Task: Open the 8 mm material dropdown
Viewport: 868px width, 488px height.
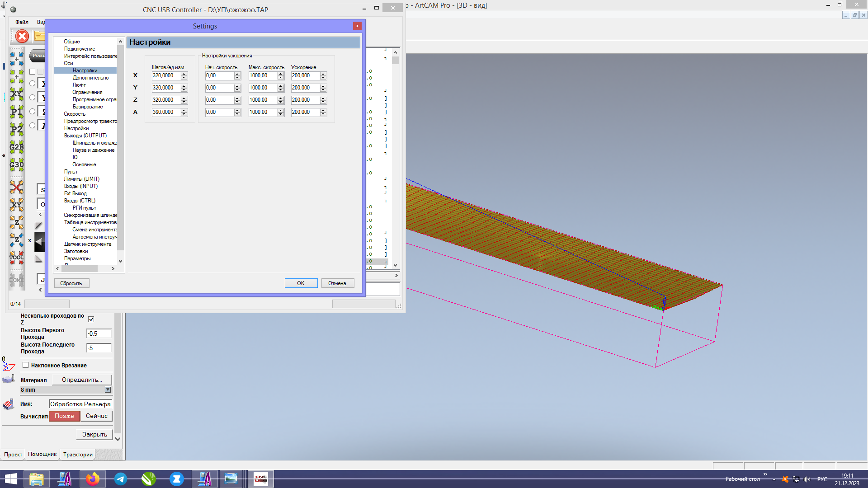Action: (108, 389)
